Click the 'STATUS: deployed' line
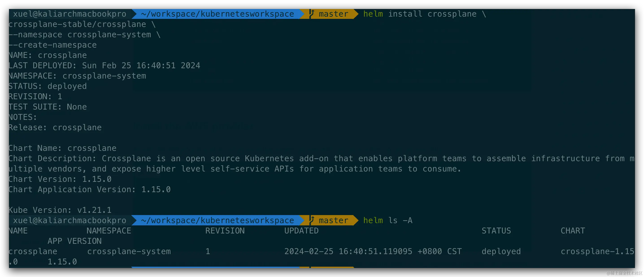This screenshot has width=644, height=277. tap(48, 86)
